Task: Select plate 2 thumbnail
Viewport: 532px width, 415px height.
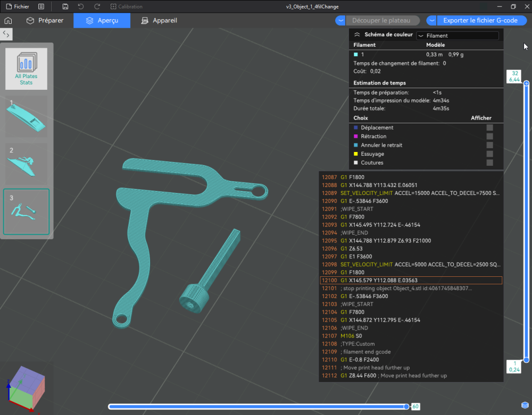Action: click(x=27, y=164)
